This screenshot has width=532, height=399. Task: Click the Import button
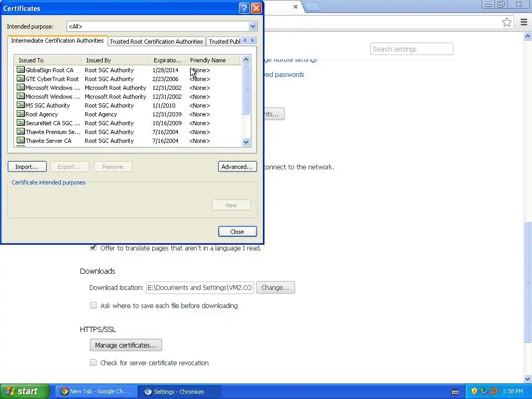coord(27,167)
